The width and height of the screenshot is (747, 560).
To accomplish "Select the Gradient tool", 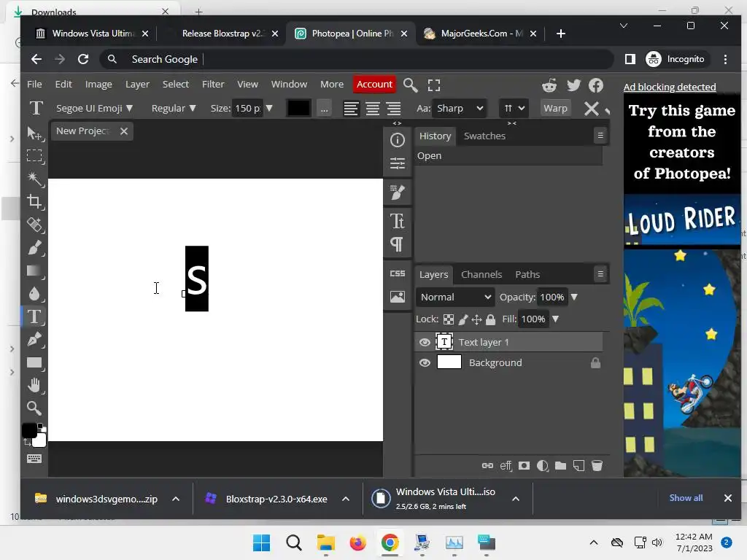I will click(34, 271).
